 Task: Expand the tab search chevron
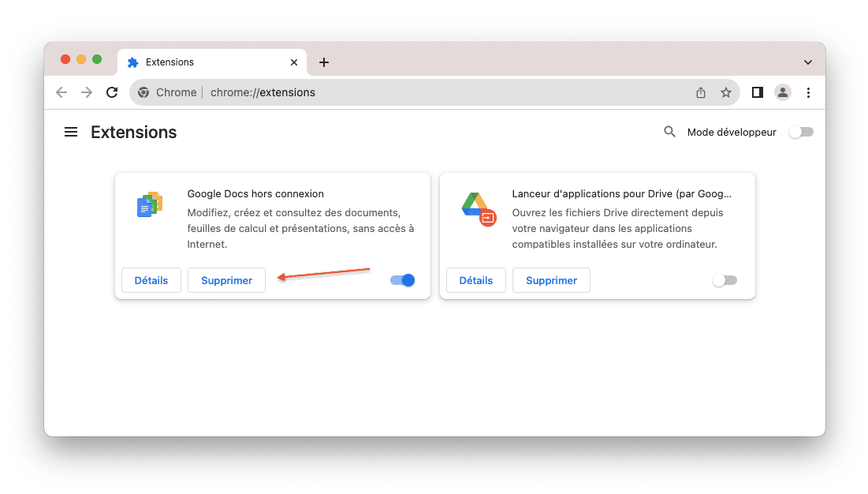[x=807, y=62]
